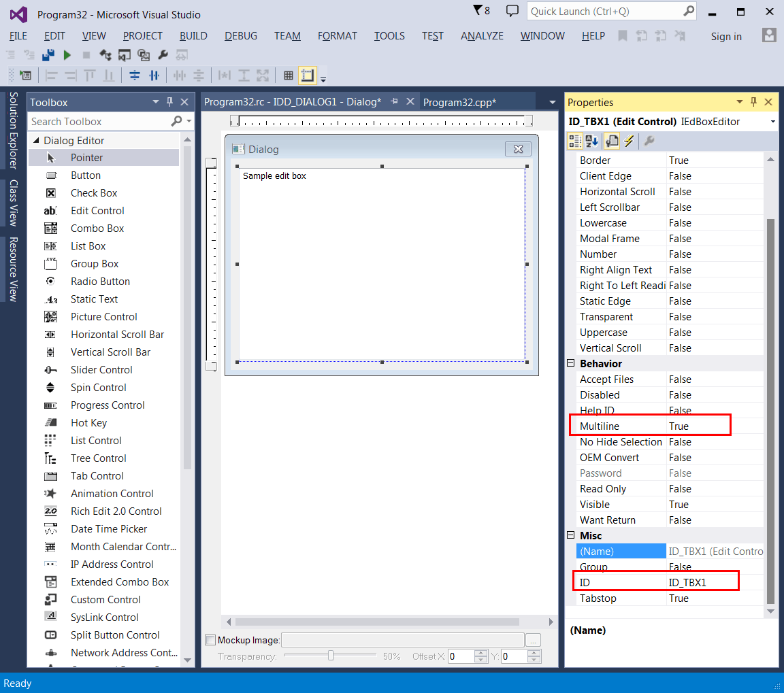Click the Properties page icon in the Properties panel

612,141
